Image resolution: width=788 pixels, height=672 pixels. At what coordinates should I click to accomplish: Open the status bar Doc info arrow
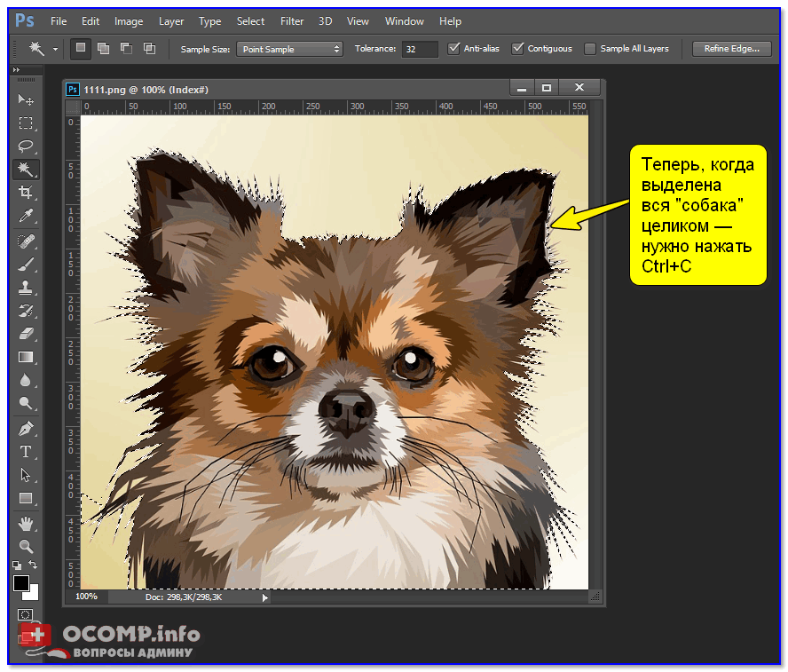click(264, 598)
